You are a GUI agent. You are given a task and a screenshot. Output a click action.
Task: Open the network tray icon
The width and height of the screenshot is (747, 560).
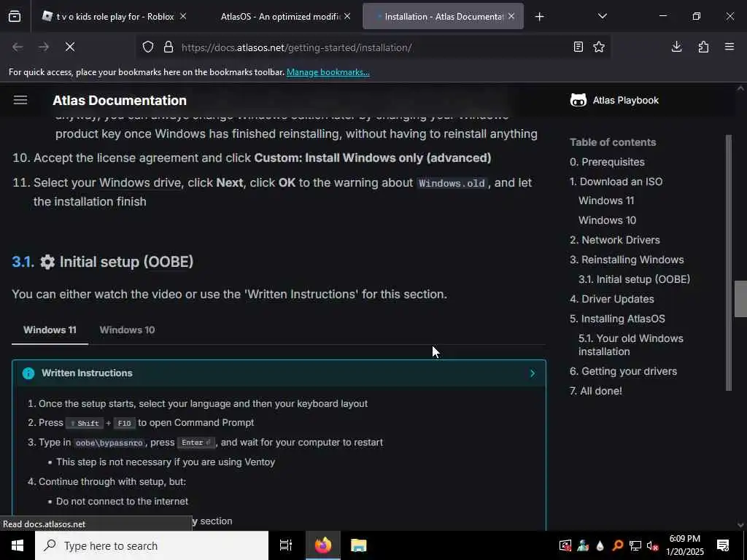635,545
